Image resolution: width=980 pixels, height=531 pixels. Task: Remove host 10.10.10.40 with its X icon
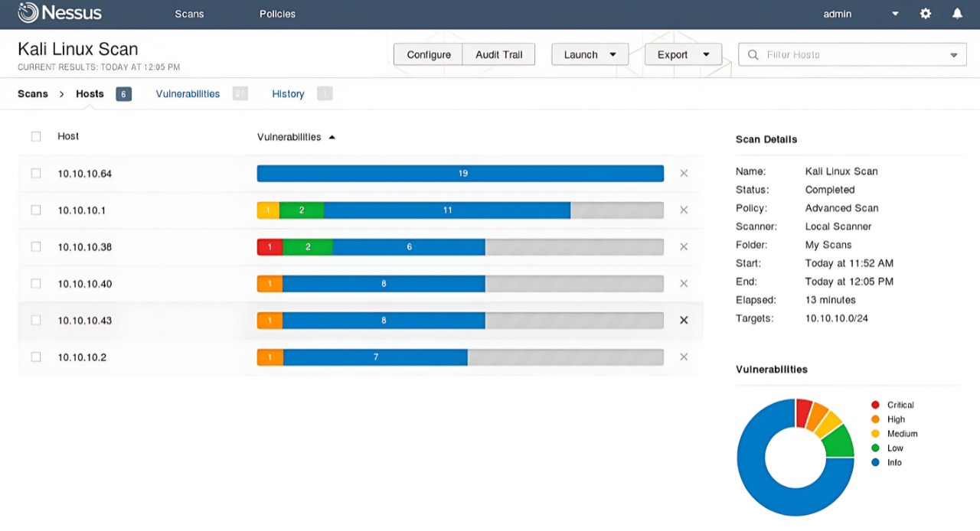click(x=684, y=284)
